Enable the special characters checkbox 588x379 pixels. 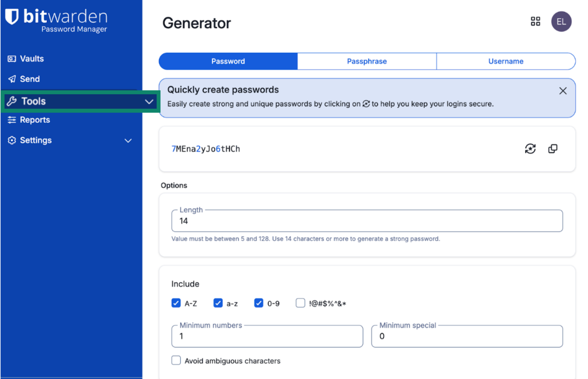(300, 303)
